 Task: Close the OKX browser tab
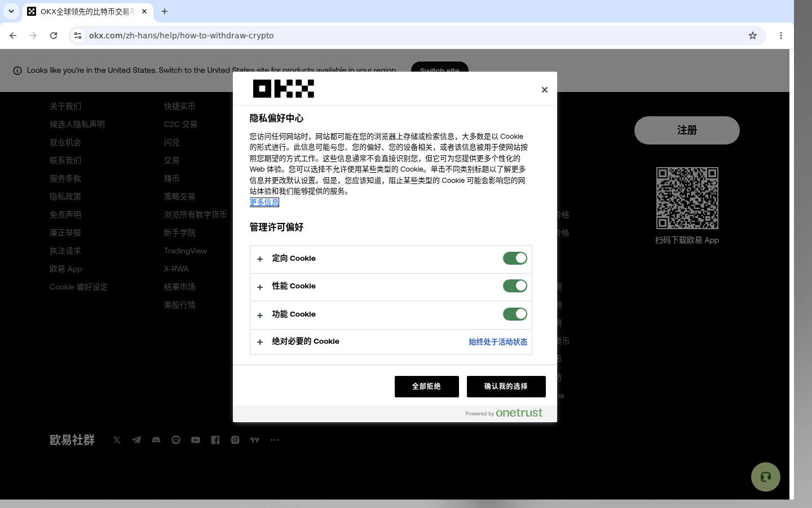point(144,11)
